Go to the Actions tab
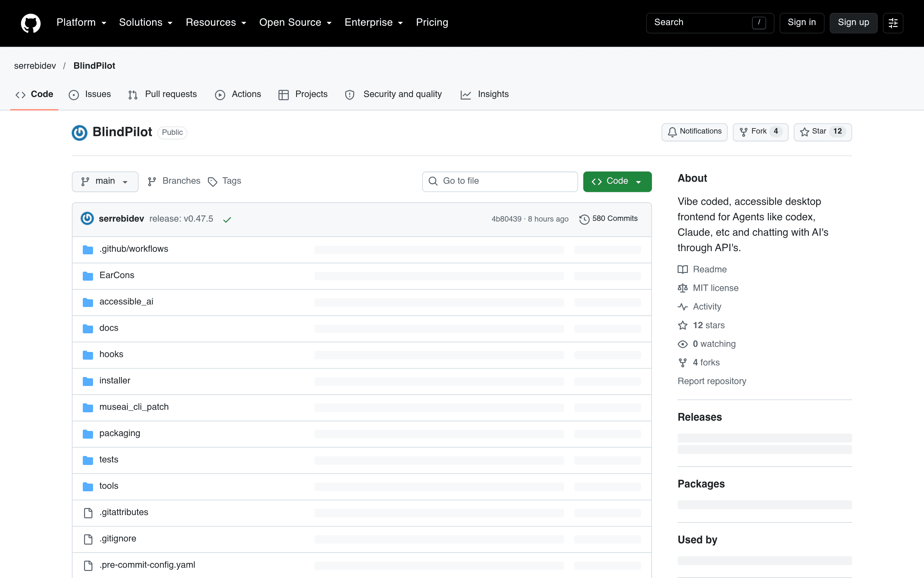Viewport: 924px width, 578px height. tap(238, 94)
